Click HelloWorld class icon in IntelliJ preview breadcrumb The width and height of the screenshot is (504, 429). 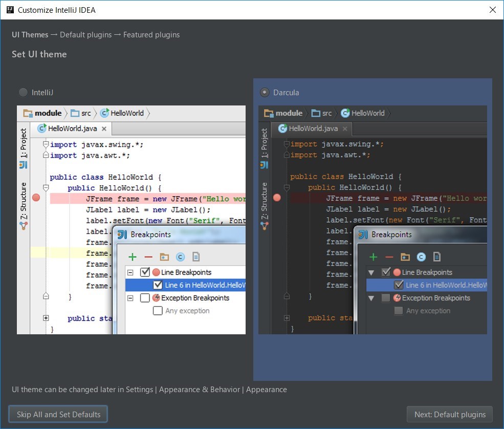tap(104, 113)
